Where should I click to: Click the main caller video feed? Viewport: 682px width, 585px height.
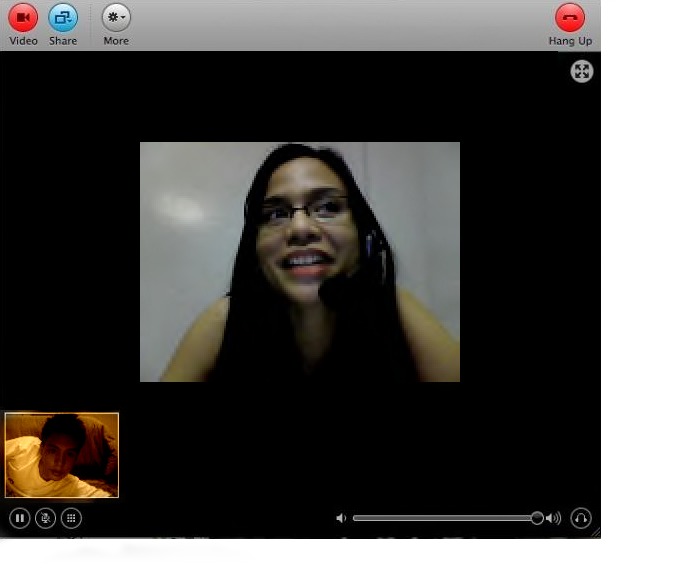point(300,262)
